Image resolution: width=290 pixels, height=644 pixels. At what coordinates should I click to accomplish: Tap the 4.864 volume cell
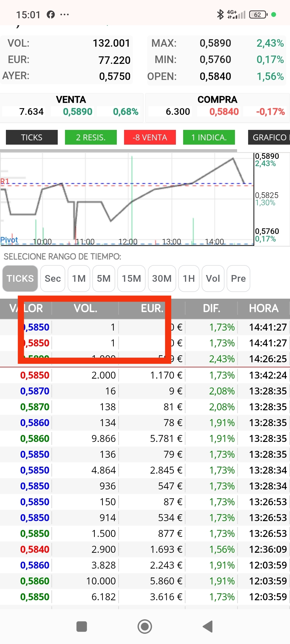pyautogui.click(x=103, y=470)
